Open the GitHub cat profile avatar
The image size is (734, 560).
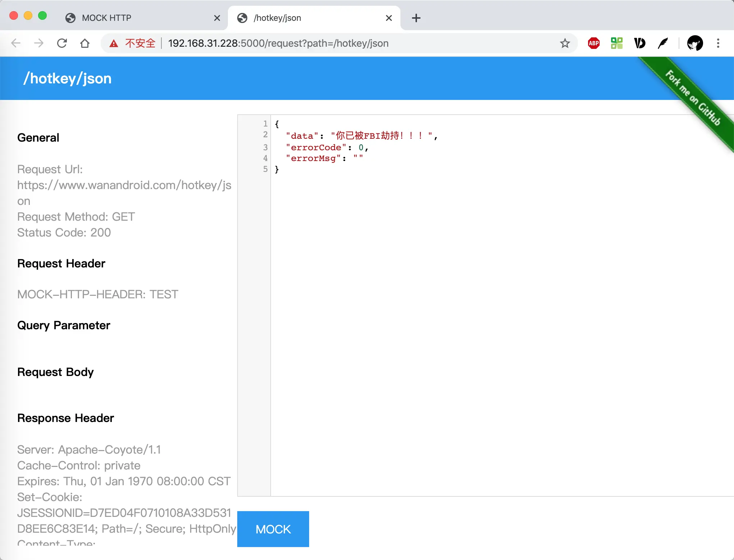point(694,43)
